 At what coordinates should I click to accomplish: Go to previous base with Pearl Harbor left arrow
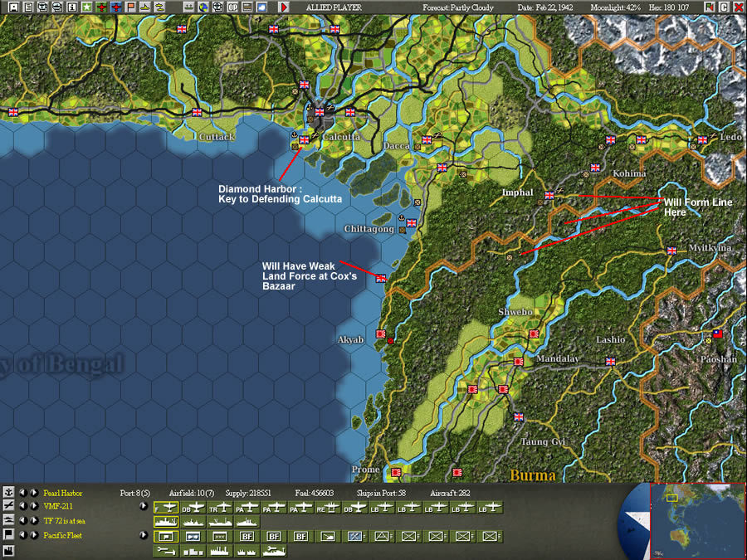(x=23, y=492)
